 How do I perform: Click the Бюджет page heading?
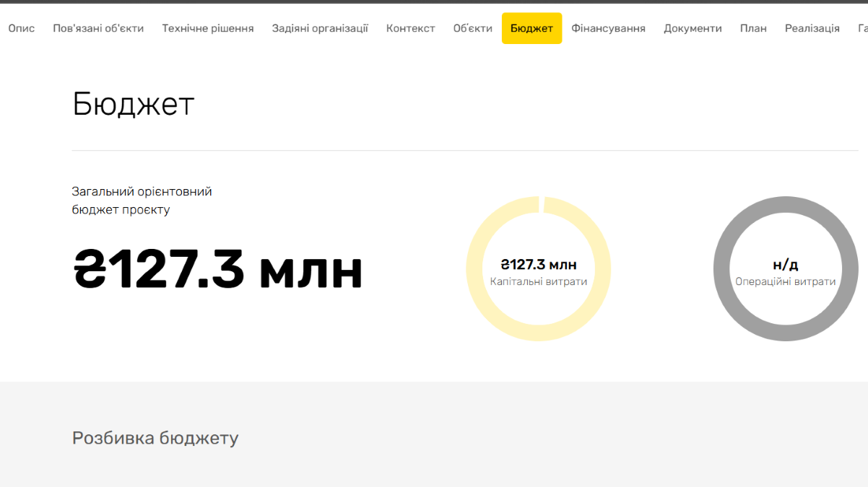(134, 105)
